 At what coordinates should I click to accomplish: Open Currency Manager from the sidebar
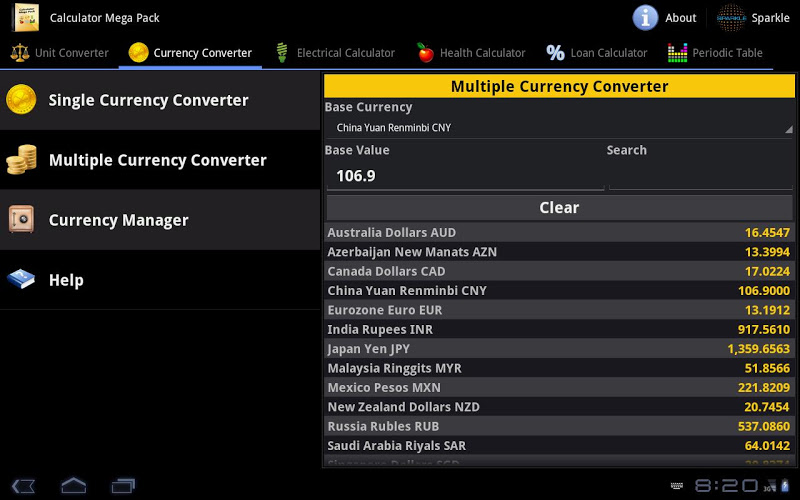click(x=160, y=220)
